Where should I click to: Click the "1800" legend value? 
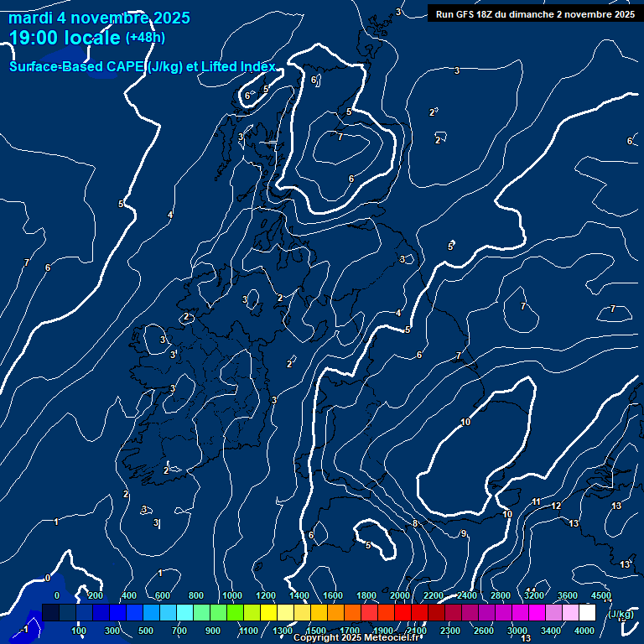(x=366, y=595)
